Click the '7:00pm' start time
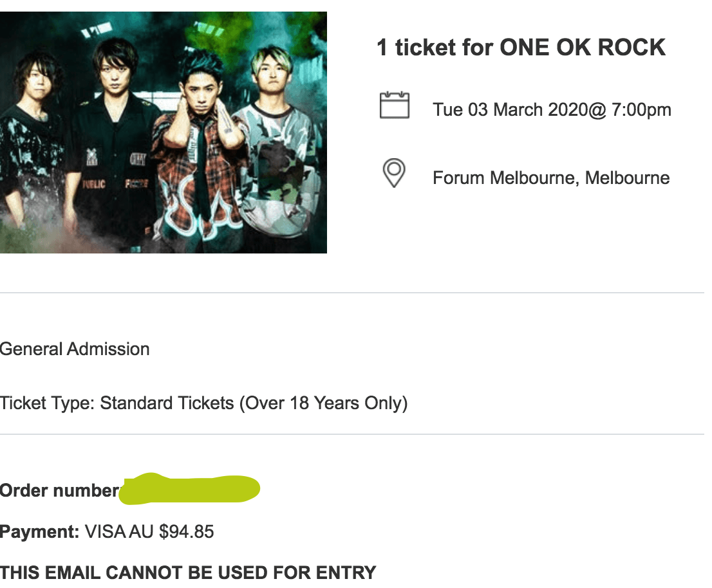Image resolution: width=712 pixels, height=588 pixels. [641, 109]
